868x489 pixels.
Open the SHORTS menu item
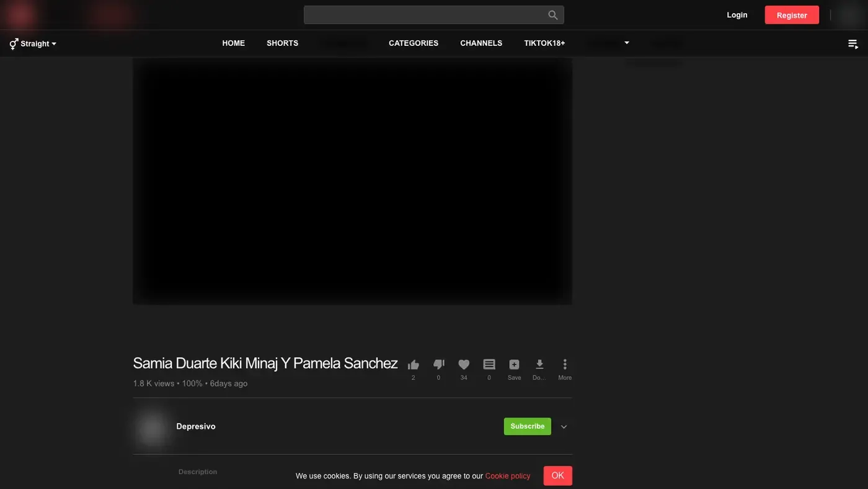(x=283, y=43)
